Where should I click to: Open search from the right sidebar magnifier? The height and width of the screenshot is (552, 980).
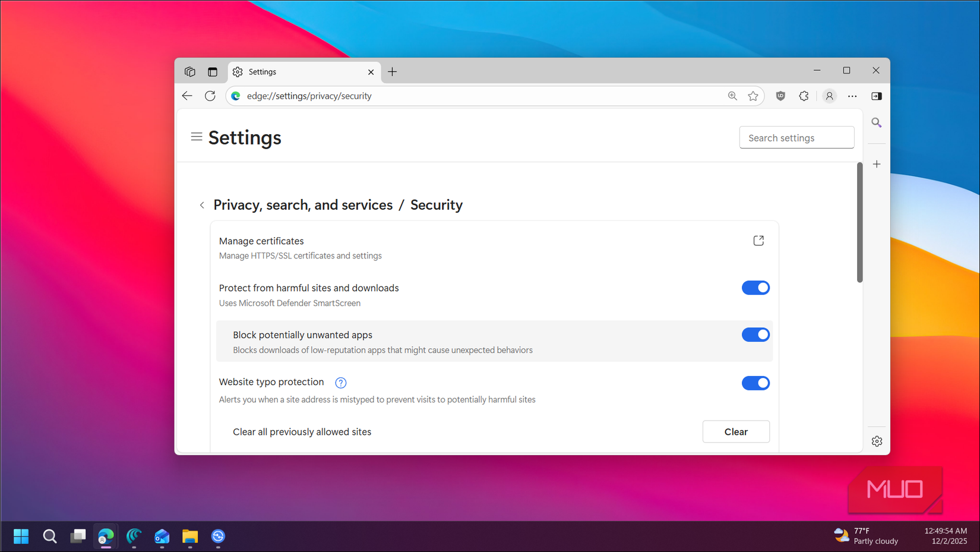pos(876,122)
